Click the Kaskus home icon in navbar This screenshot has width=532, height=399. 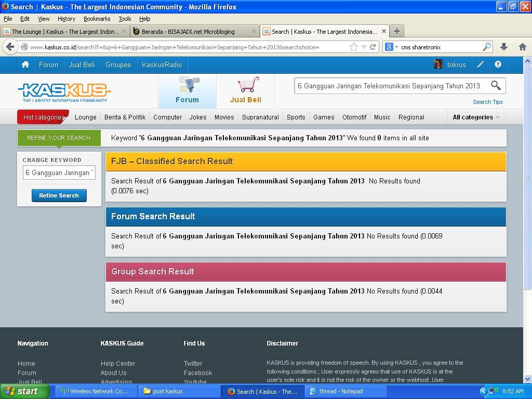coord(25,64)
